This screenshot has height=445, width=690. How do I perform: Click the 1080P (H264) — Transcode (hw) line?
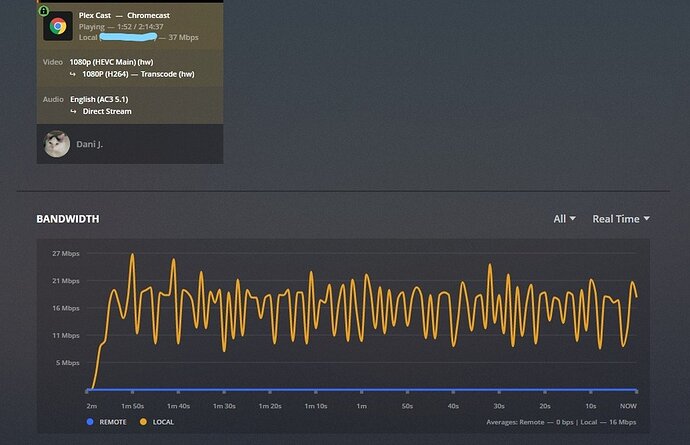(x=138, y=74)
